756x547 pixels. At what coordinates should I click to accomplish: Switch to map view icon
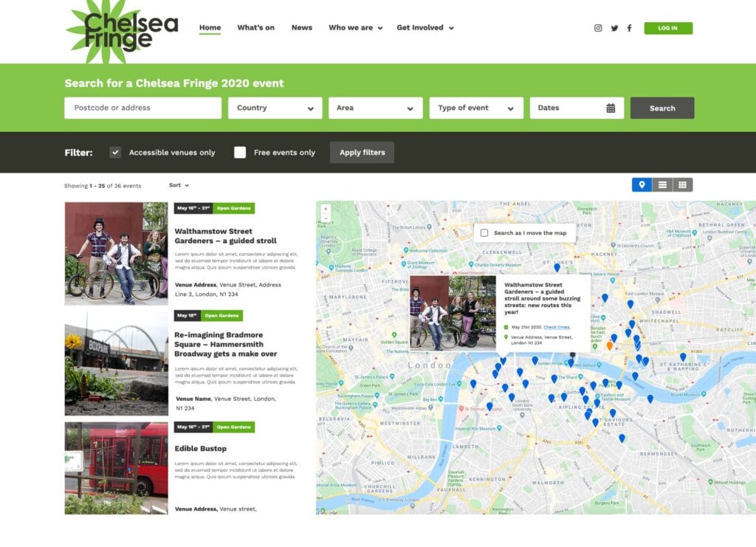[642, 185]
